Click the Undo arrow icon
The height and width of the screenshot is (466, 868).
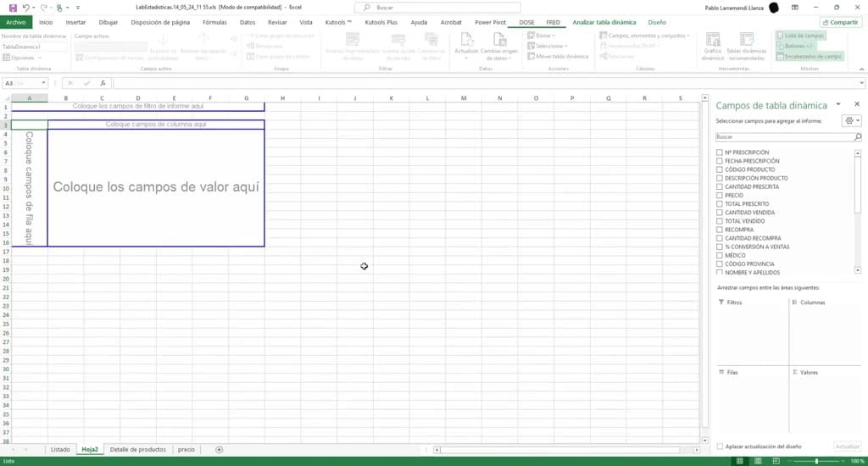[26, 8]
